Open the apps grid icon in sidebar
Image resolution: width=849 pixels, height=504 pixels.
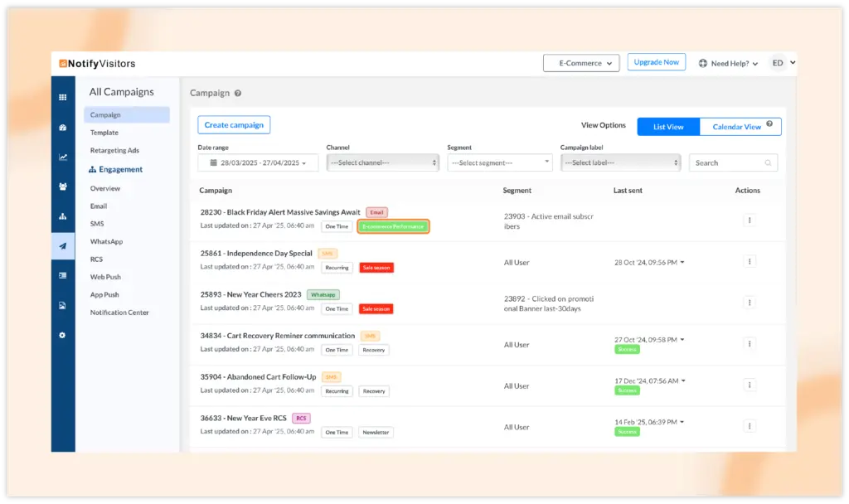(x=62, y=98)
